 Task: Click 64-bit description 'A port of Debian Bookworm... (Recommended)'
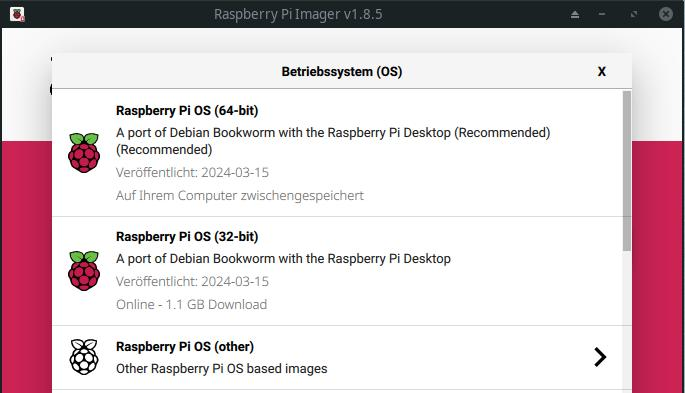pyautogui.click(x=333, y=141)
